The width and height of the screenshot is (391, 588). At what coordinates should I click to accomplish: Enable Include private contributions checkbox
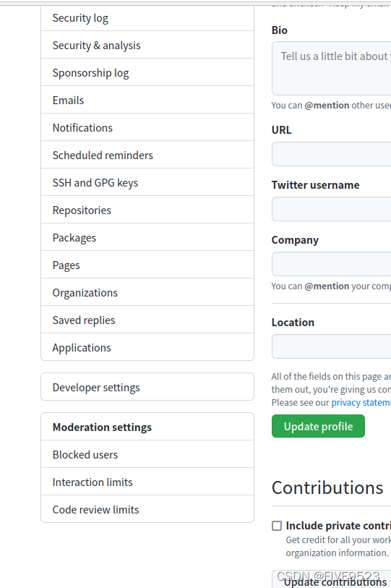coord(277,526)
